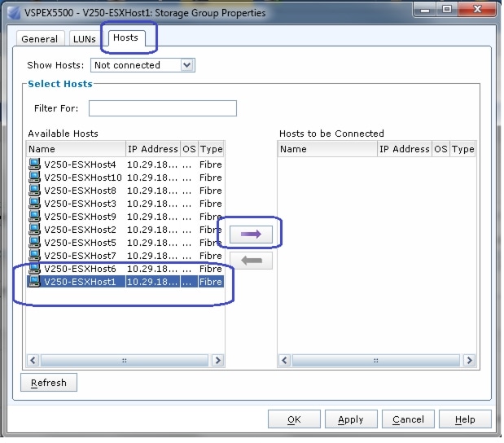
Task: Select V250-ESXHost9 name text
Action: 80,217
